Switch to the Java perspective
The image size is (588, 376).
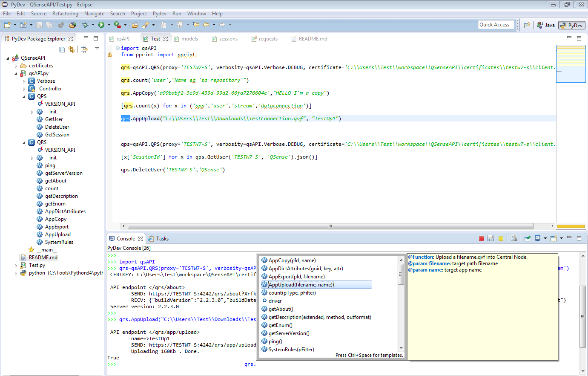pyautogui.click(x=545, y=25)
